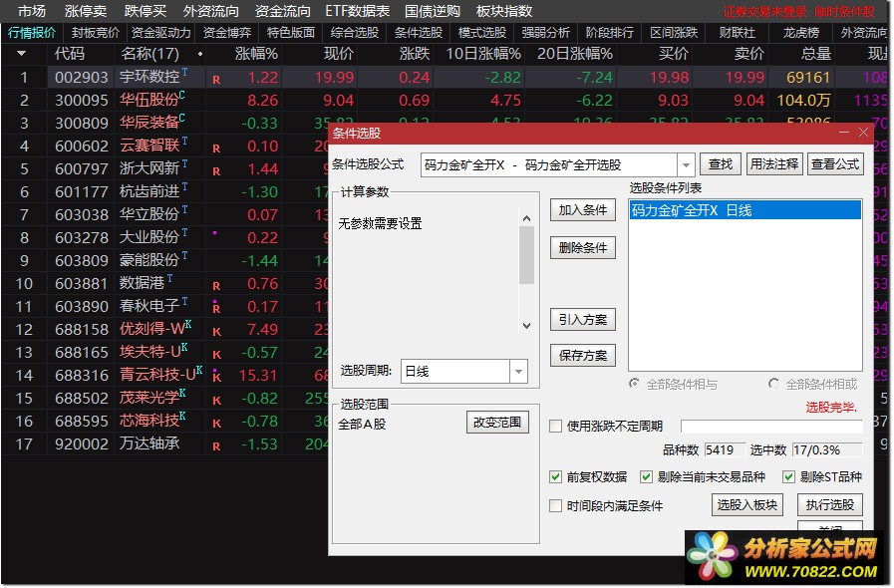The image size is (894, 588).
Task: Click the 涨跌不定周期 input field
Action: pyautogui.click(x=771, y=426)
